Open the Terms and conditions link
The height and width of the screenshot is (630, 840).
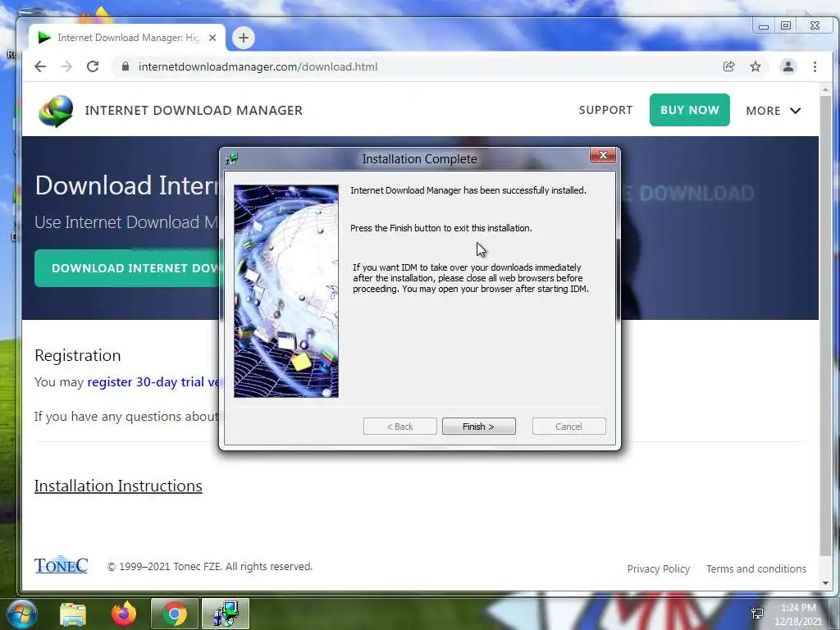tap(756, 569)
